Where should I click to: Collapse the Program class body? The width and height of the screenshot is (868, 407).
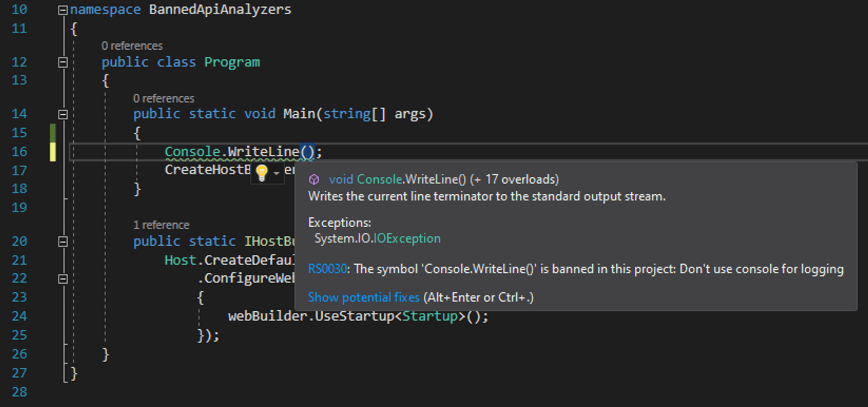click(x=63, y=62)
